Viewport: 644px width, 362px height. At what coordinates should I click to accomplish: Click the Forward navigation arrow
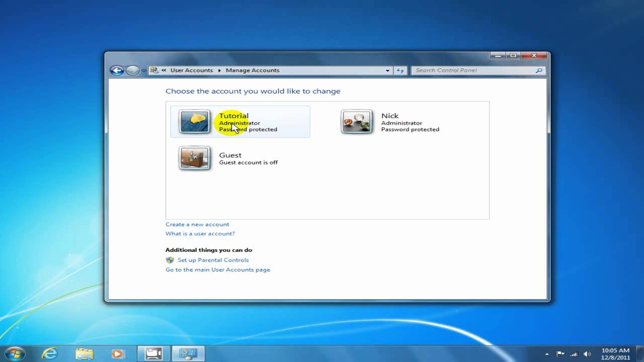132,70
